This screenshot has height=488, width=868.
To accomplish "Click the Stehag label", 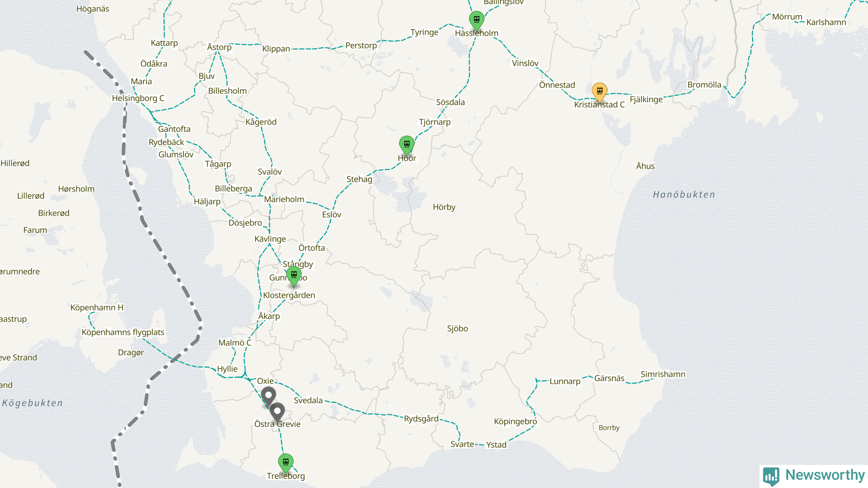I will click(x=359, y=179).
